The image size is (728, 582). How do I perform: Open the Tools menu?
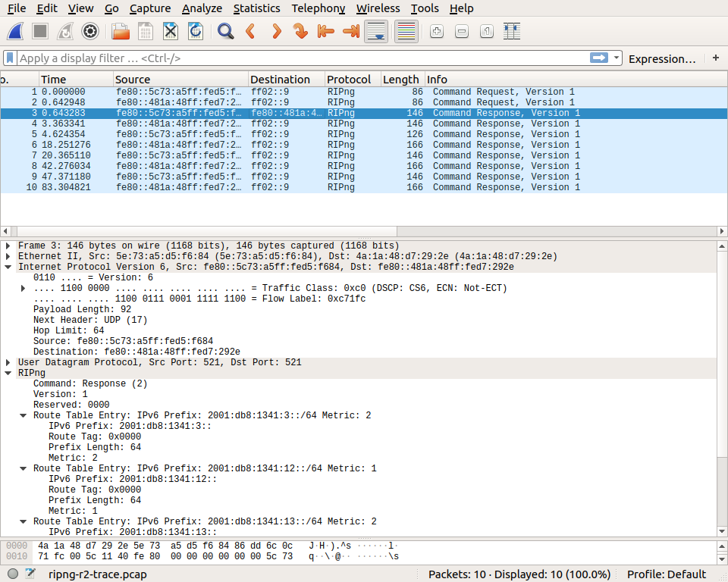(x=425, y=8)
